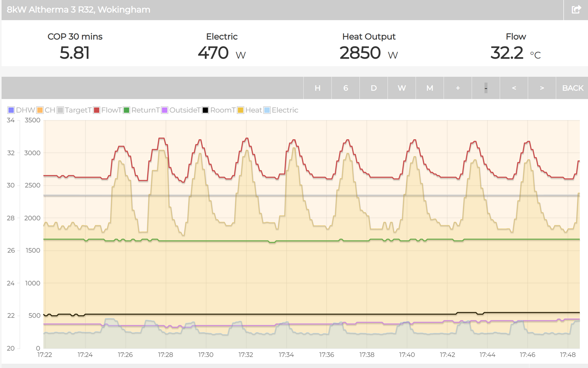588x368 pixels.
Task: Select the H hour view button
Action: (318, 88)
